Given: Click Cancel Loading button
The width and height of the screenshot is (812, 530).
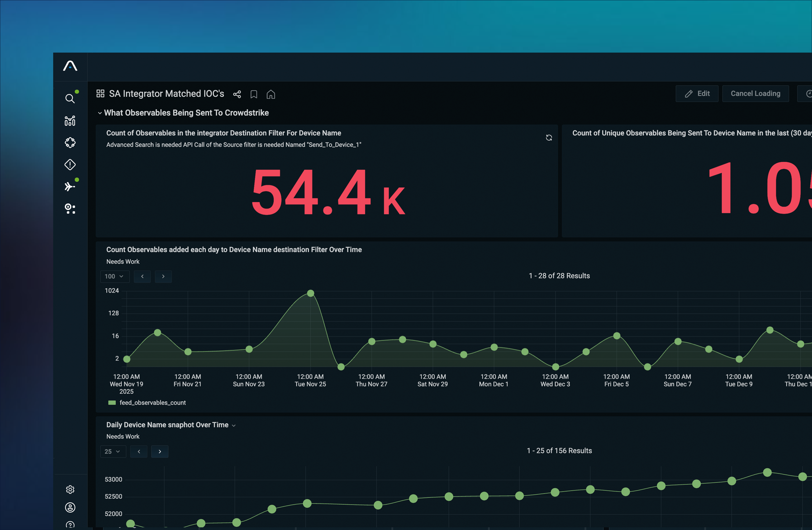Looking at the screenshot, I should point(755,94).
